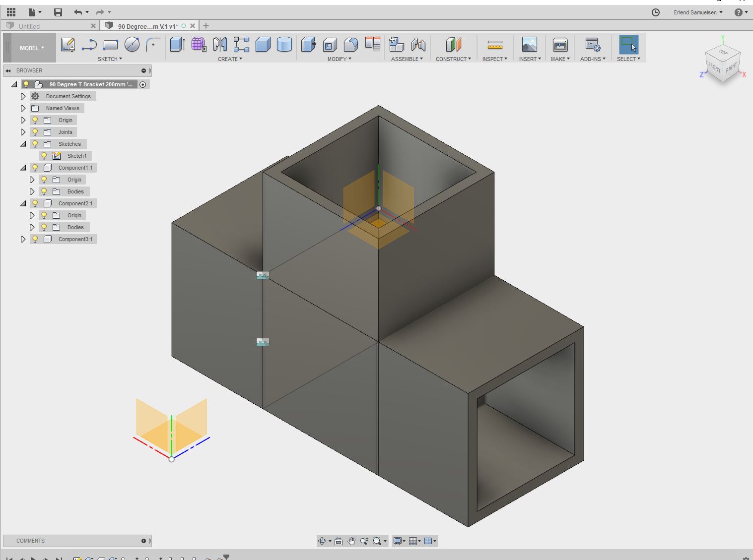Click the Joint tool icon
Image resolution: width=753 pixels, height=560 pixels.
point(418,45)
